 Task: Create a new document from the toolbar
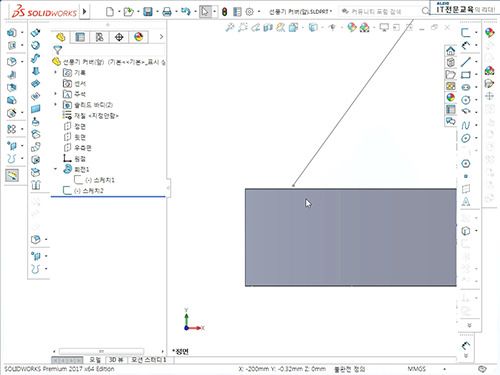click(x=110, y=12)
